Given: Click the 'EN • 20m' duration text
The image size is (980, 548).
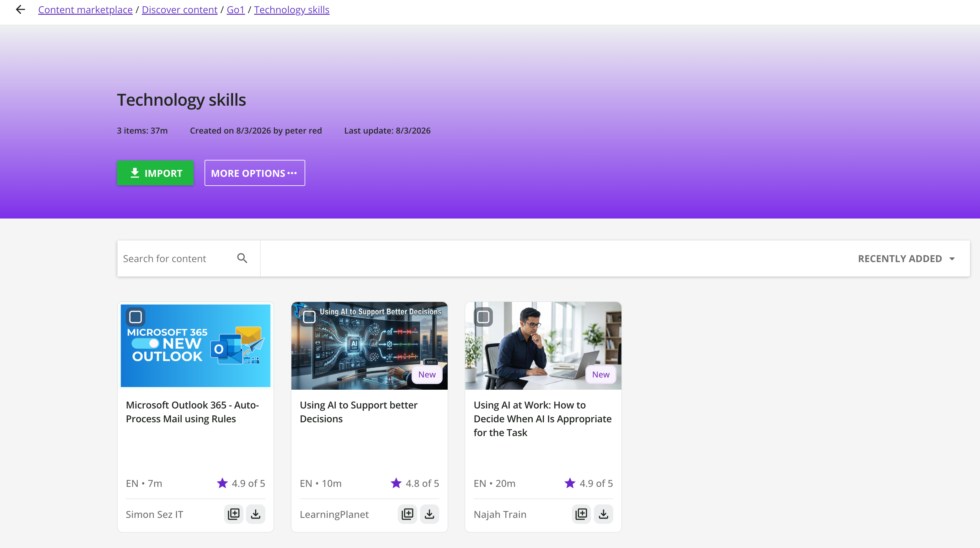Looking at the screenshot, I should tap(494, 483).
